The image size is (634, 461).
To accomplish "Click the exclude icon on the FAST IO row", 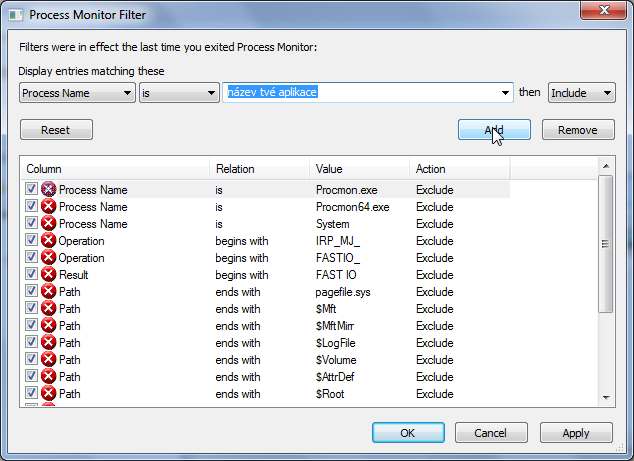I will click(48, 274).
